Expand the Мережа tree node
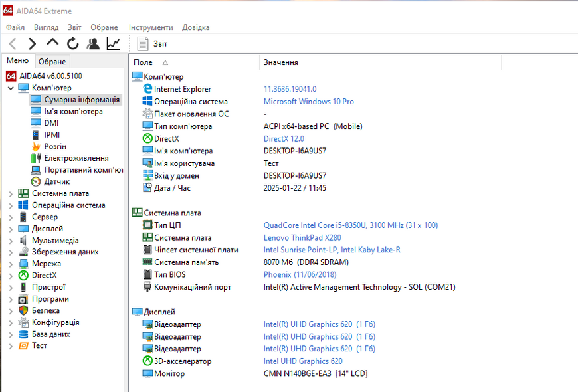This screenshot has width=578, height=392. click(11, 264)
